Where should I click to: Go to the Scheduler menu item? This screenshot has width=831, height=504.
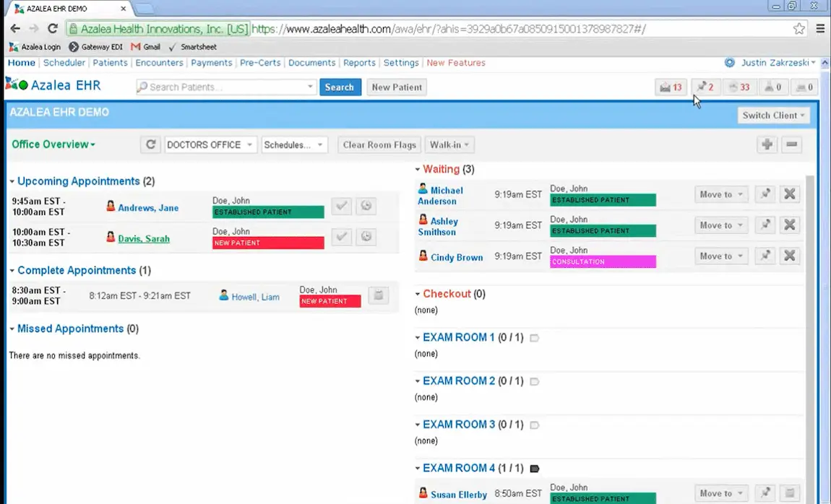click(x=64, y=63)
